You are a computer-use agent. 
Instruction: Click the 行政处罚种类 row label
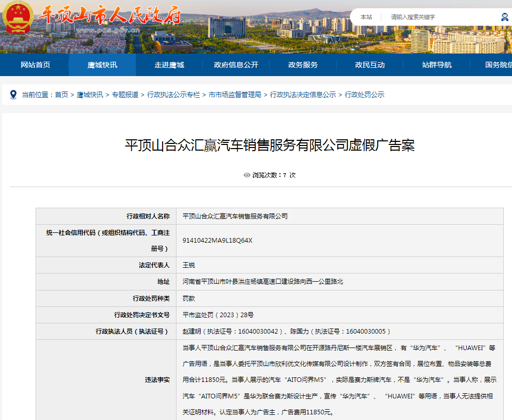[151, 298]
